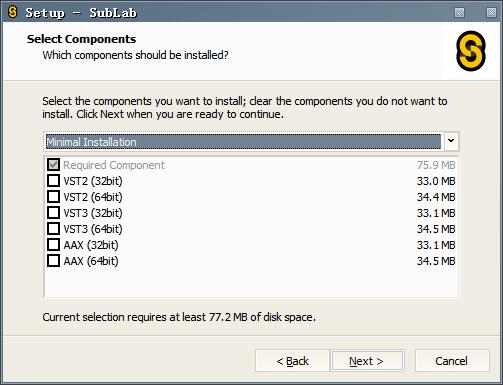Click the SubLab icon in the title bar
This screenshot has height=385, width=503.
coord(12,12)
